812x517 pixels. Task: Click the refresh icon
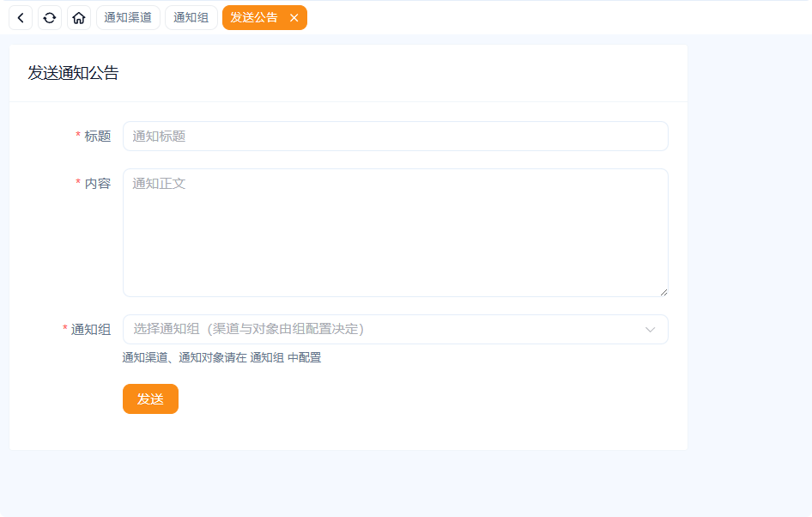click(x=50, y=18)
